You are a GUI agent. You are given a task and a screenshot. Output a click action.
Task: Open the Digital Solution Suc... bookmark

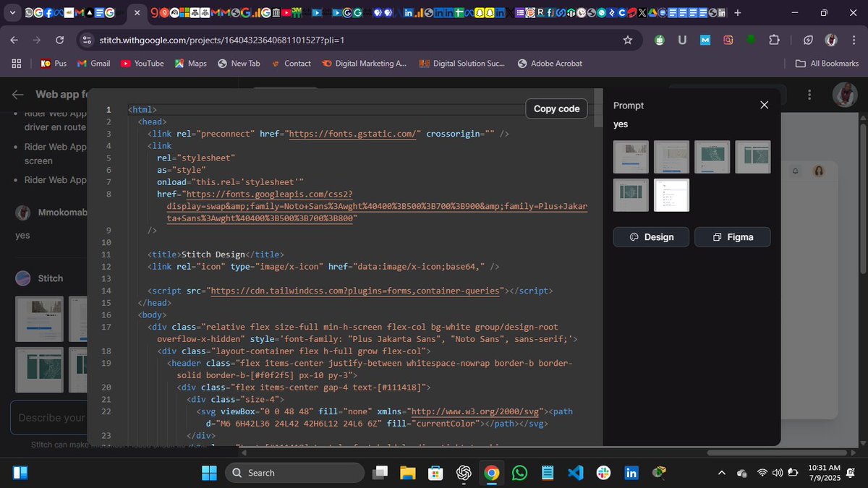(461, 64)
